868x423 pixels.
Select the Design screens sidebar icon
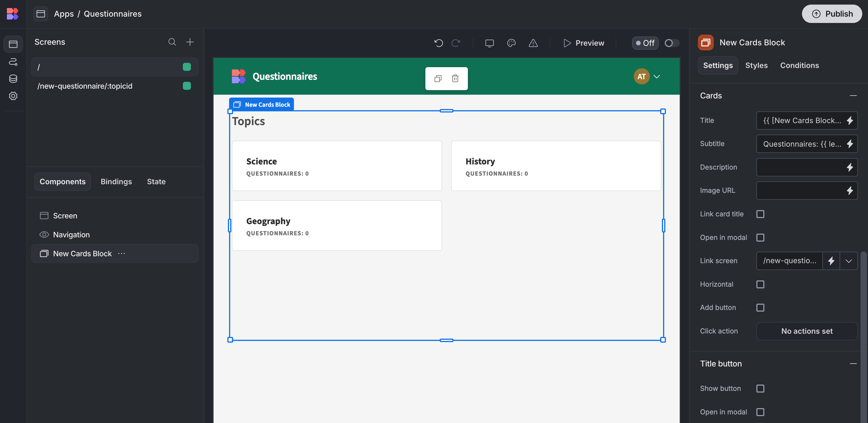tap(13, 44)
